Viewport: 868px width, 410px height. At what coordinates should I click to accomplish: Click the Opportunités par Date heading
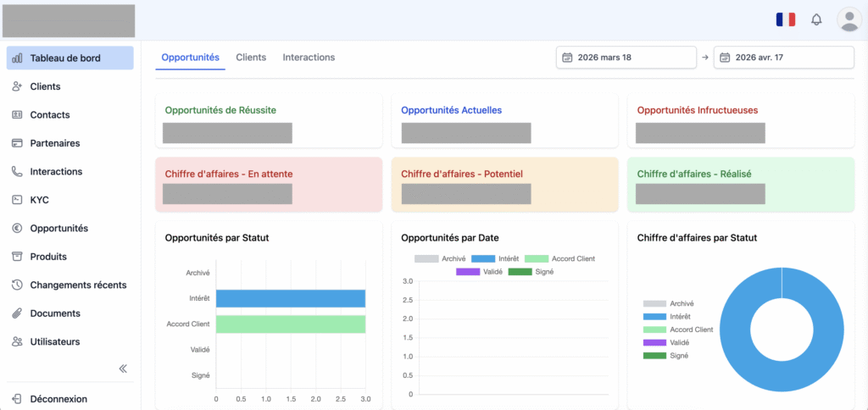pyautogui.click(x=449, y=238)
